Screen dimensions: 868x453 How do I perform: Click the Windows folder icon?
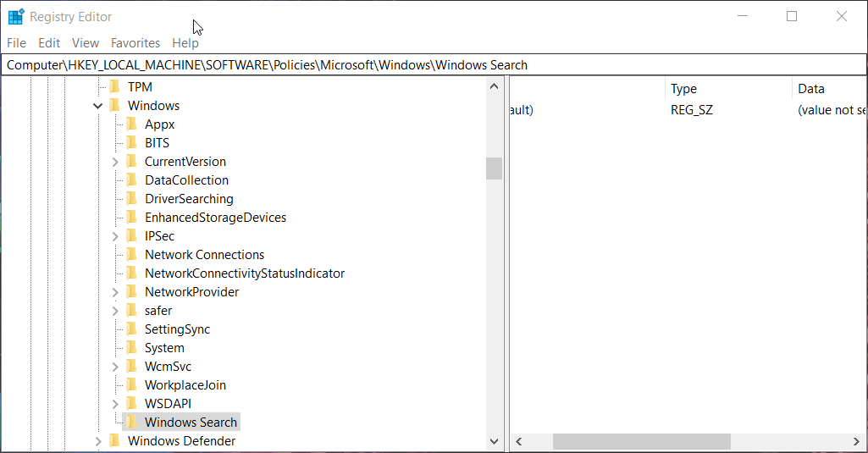114,105
